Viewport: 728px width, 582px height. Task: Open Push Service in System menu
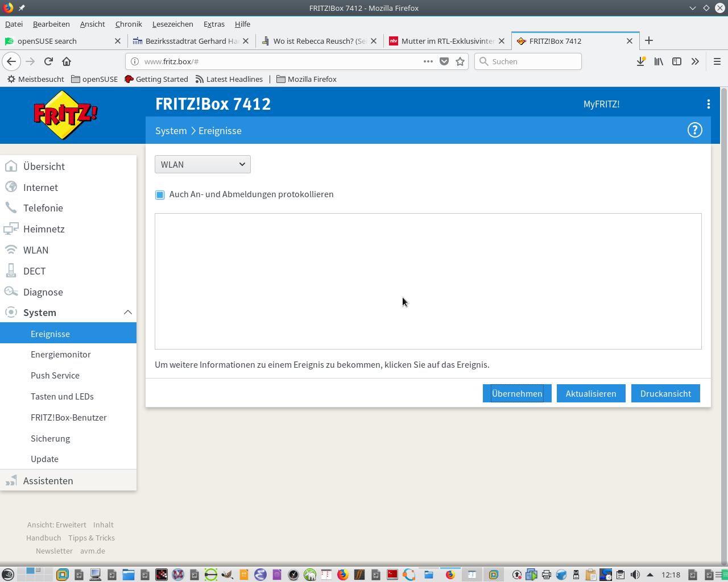tap(55, 375)
